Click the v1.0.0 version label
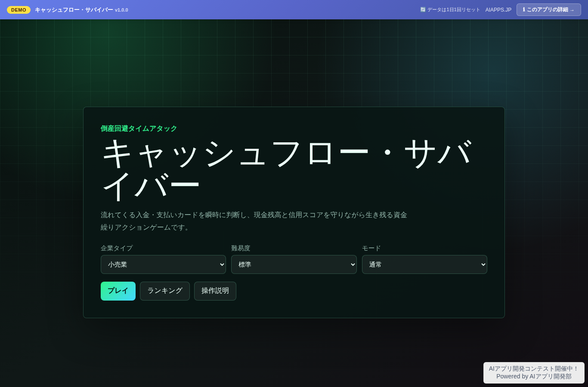Viewport: 588px width, 387px height. point(121,10)
